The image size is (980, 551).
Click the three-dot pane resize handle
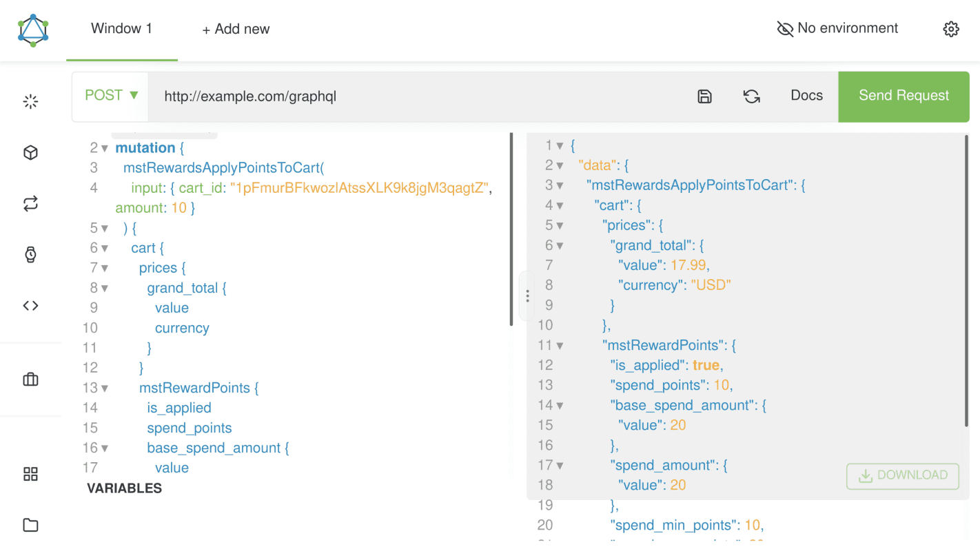click(x=527, y=296)
